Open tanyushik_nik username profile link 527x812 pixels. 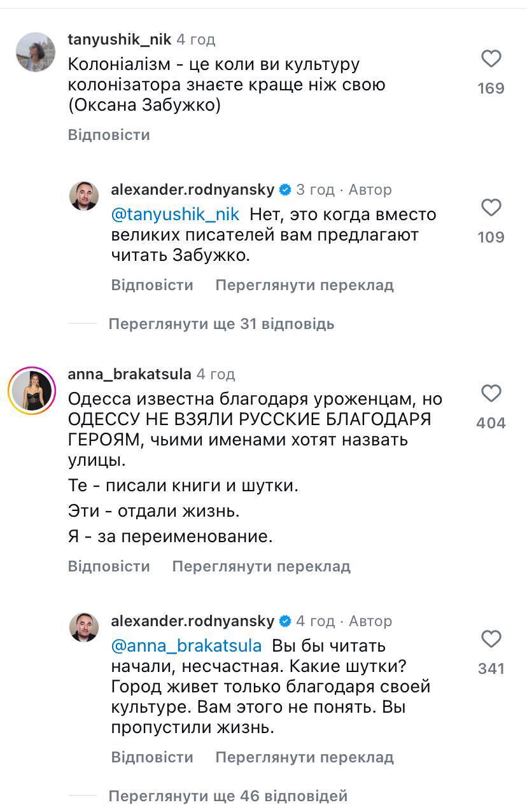(x=119, y=39)
